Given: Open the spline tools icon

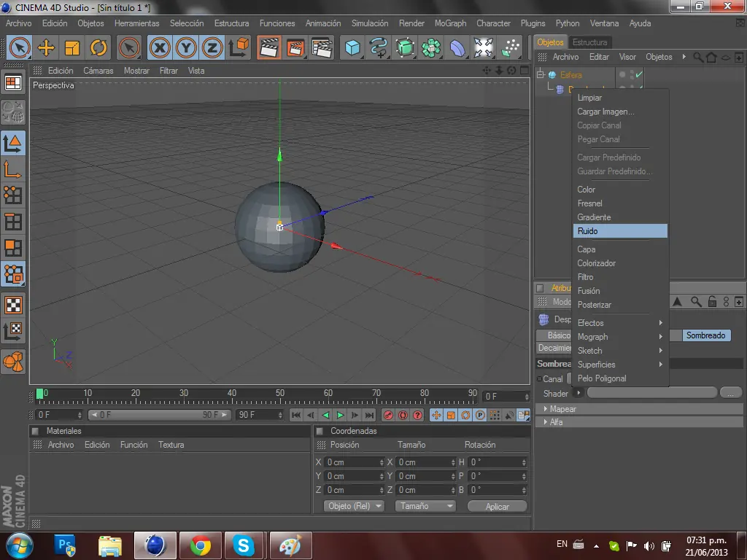Looking at the screenshot, I should pyautogui.click(x=379, y=47).
